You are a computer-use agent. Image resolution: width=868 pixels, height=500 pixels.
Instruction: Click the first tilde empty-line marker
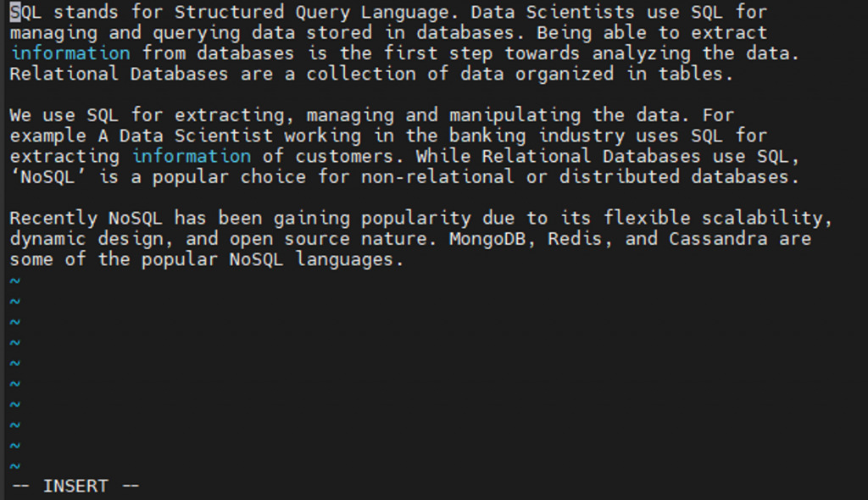(x=15, y=281)
